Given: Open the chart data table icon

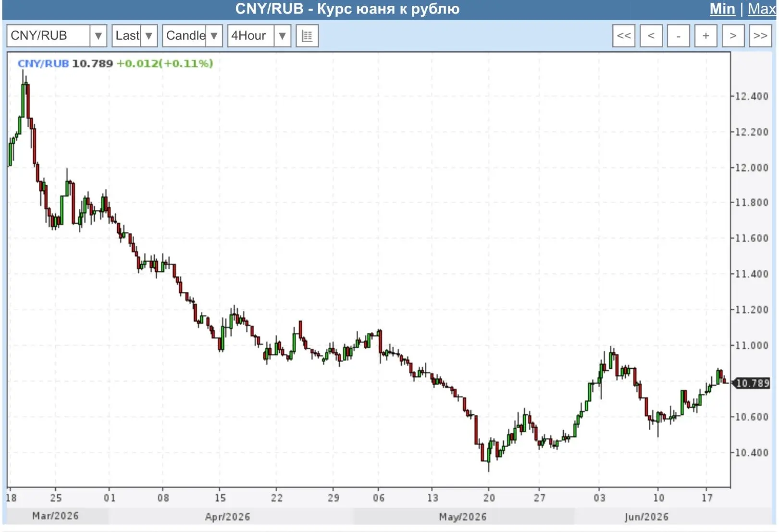Looking at the screenshot, I should (307, 36).
